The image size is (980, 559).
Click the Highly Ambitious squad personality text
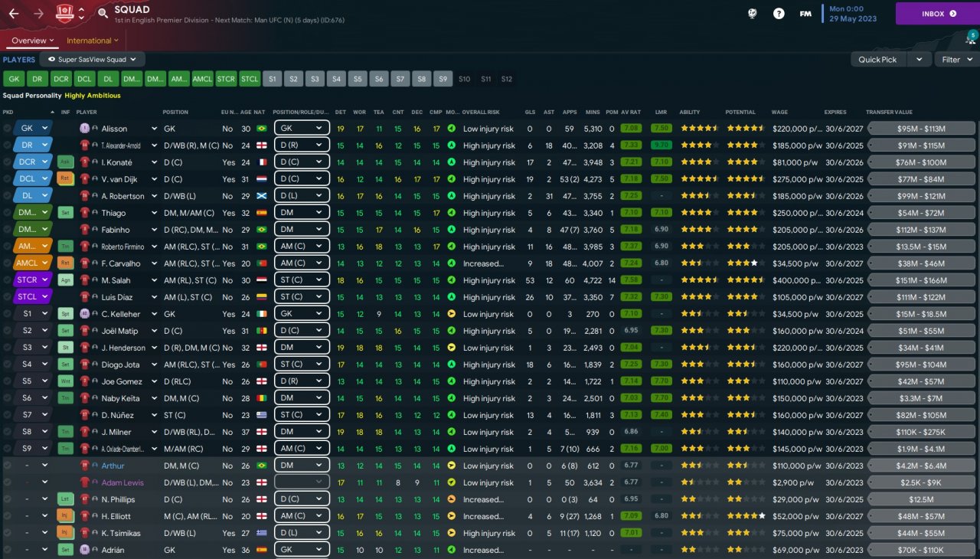coord(93,96)
